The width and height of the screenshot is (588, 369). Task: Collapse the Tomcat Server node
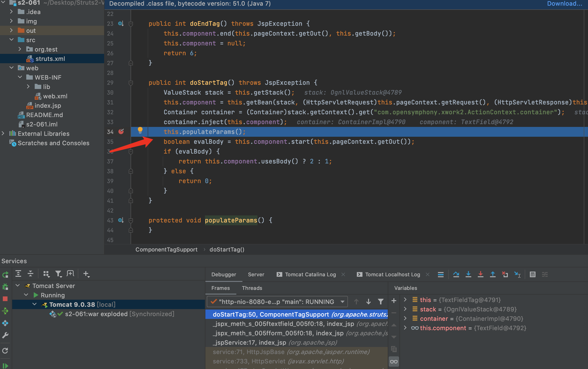pyautogui.click(x=18, y=285)
